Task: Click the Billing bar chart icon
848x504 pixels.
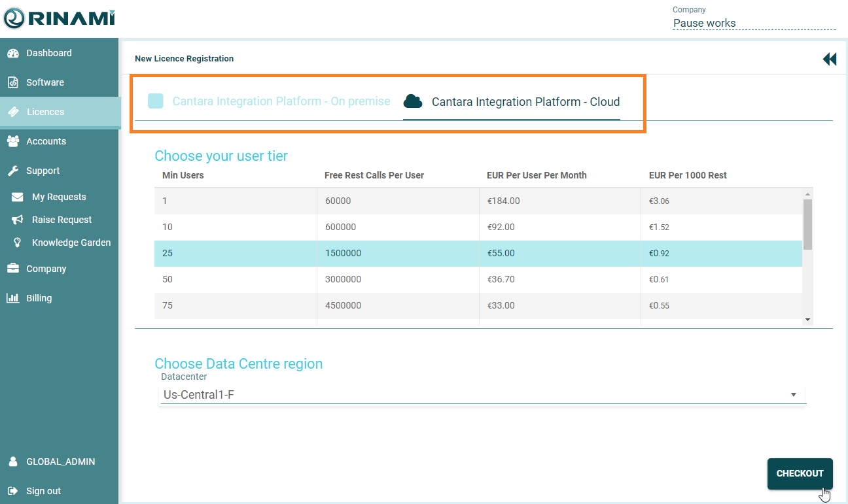Action: click(13, 298)
